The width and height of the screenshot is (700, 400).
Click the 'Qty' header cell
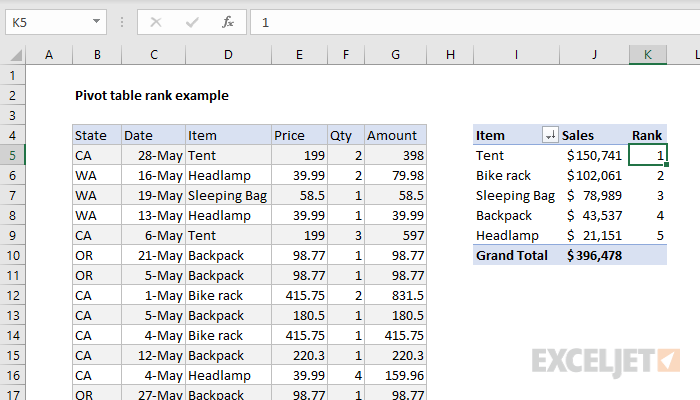(346, 135)
